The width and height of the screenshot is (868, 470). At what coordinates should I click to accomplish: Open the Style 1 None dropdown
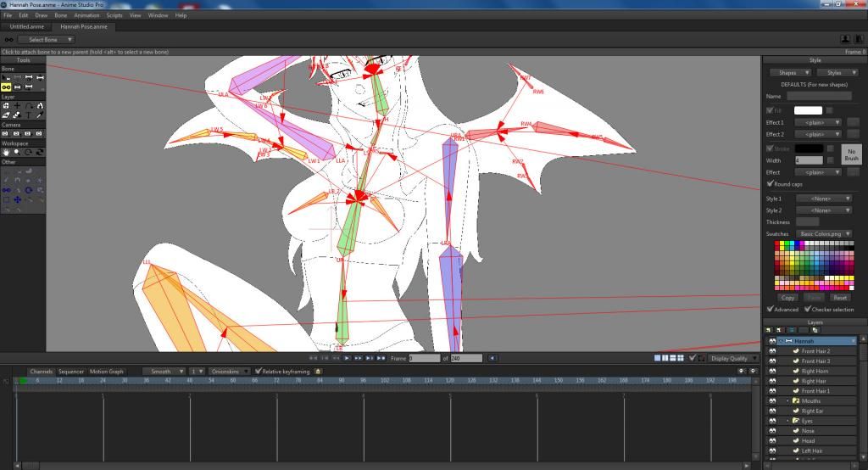pyautogui.click(x=824, y=199)
